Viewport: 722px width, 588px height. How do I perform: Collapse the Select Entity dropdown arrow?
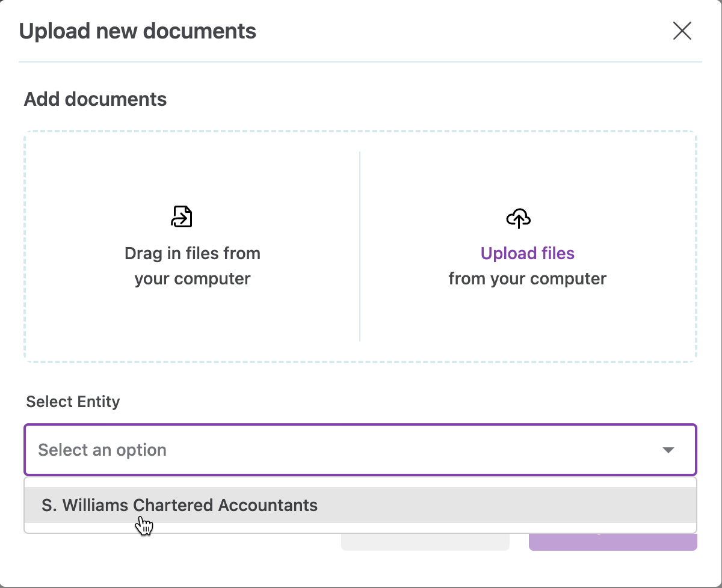point(668,450)
